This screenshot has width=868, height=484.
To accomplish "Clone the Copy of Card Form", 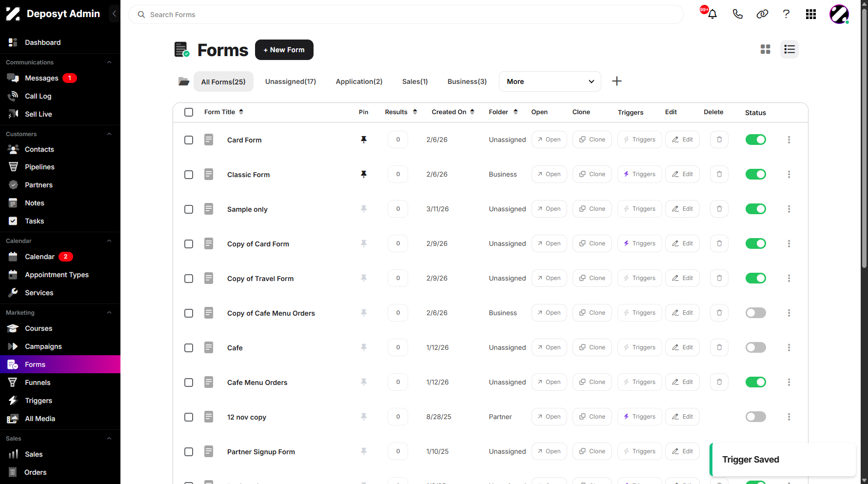I will (592, 243).
